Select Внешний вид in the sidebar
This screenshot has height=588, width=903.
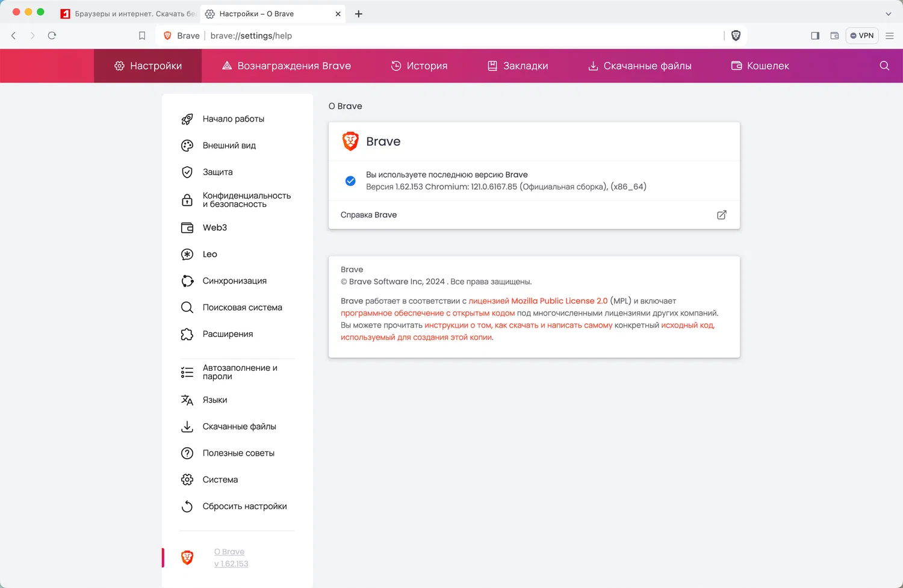coord(229,146)
